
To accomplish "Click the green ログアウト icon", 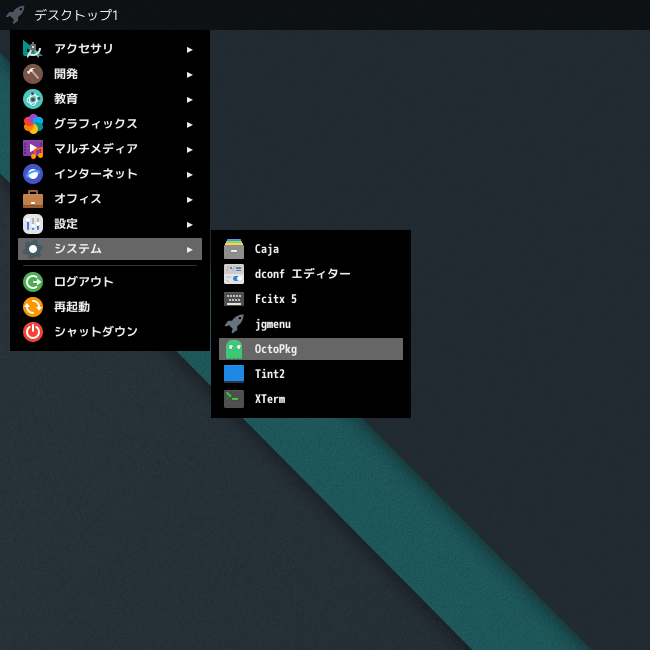I will coord(33,282).
